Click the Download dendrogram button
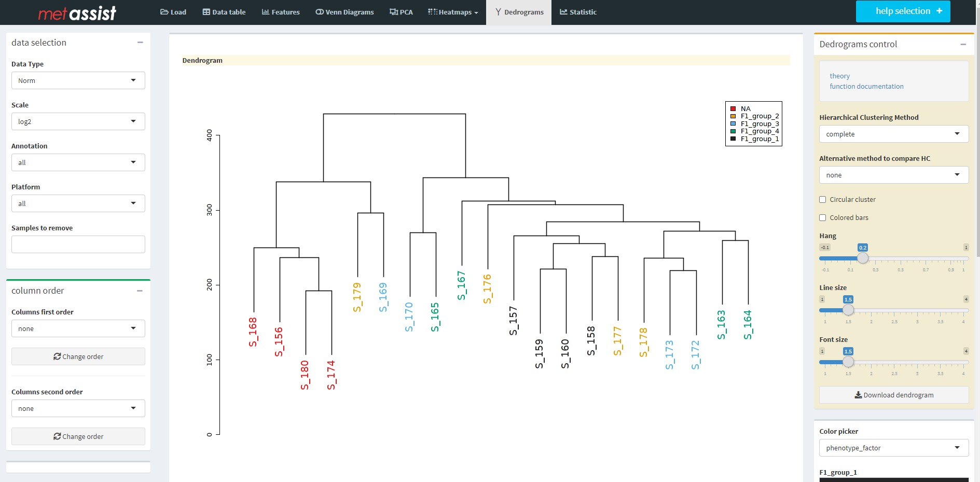This screenshot has height=482, width=980. pos(893,395)
